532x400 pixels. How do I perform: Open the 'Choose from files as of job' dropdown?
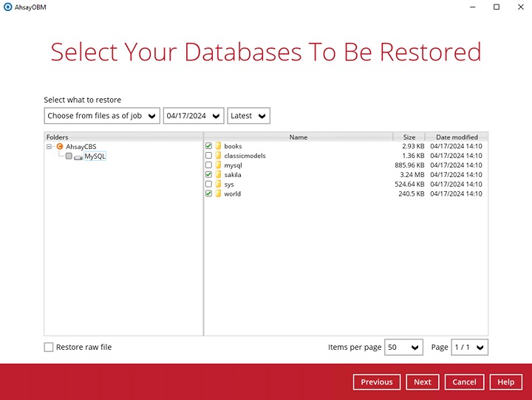pos(102,116)
